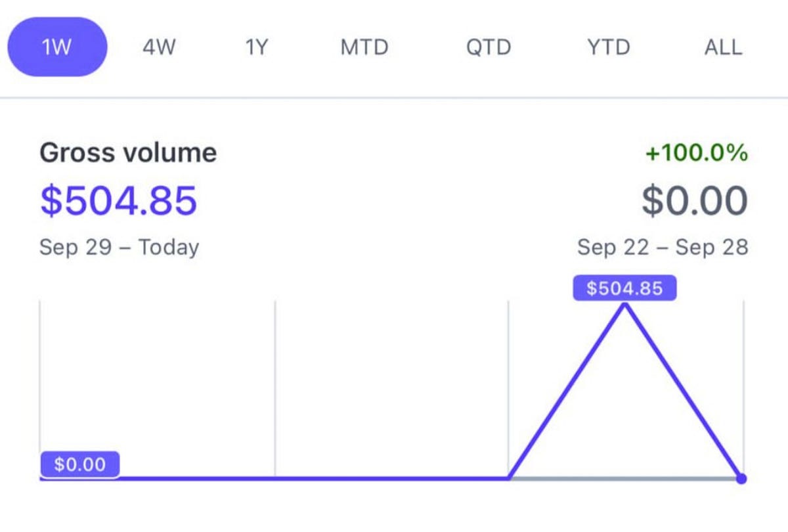788x532 pixels.
Task: Show the ALL time range
Action: point(723,47)
